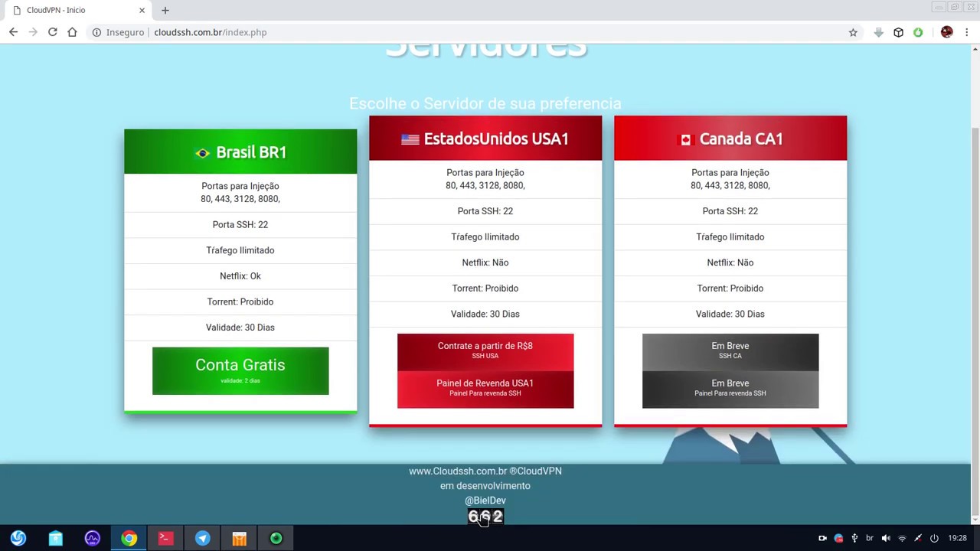Open the orange archive taskbar icon
The image size is (980, 551).
pos(239,539)
